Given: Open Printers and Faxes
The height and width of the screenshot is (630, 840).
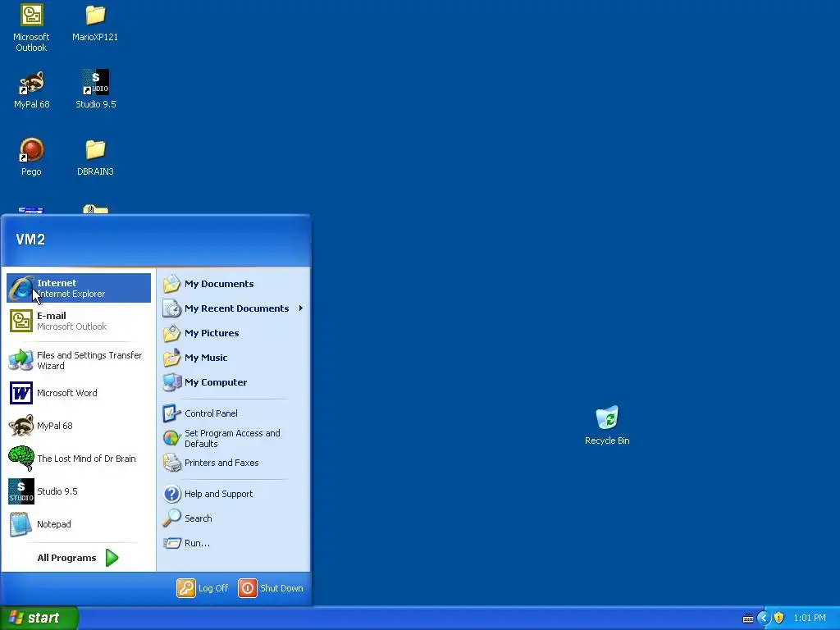Looking at the screenshot, I should click(234, 463).
